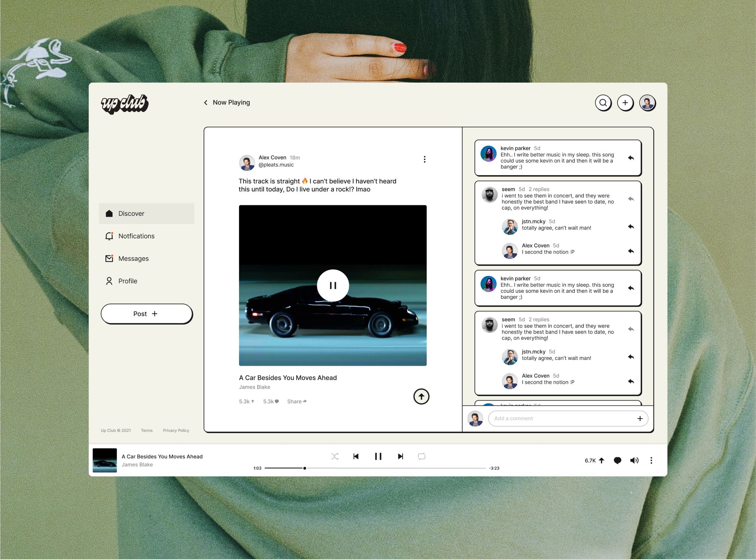Viewport: 756px width, 559px height.
Task: Open the post's three-dot options menu
Action: tap(424, 159)
